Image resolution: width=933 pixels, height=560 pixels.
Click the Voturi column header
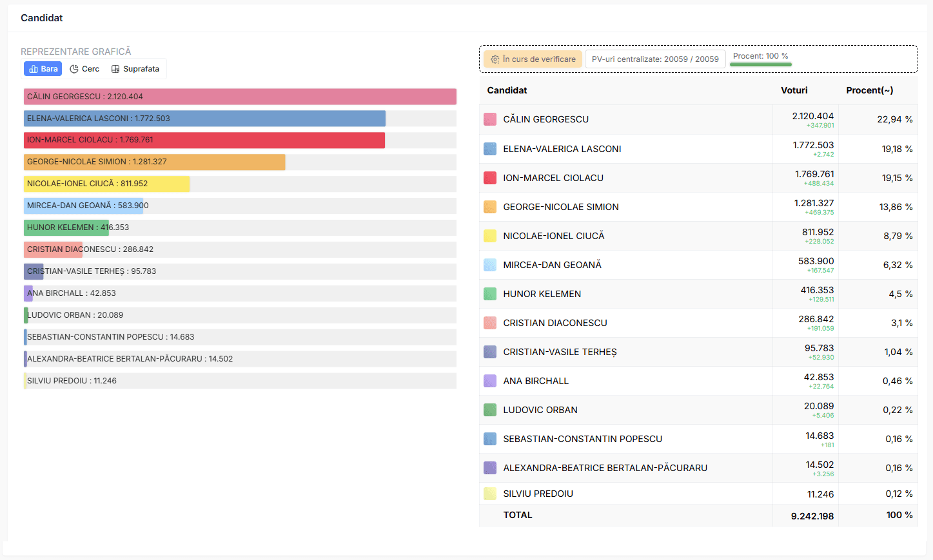pos(794,90)
